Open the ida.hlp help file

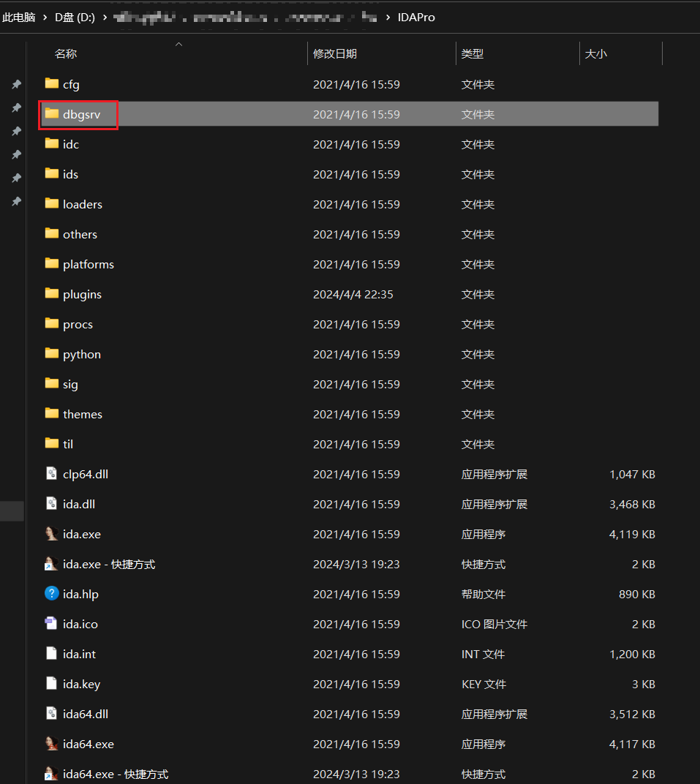[x=81, y=594]
